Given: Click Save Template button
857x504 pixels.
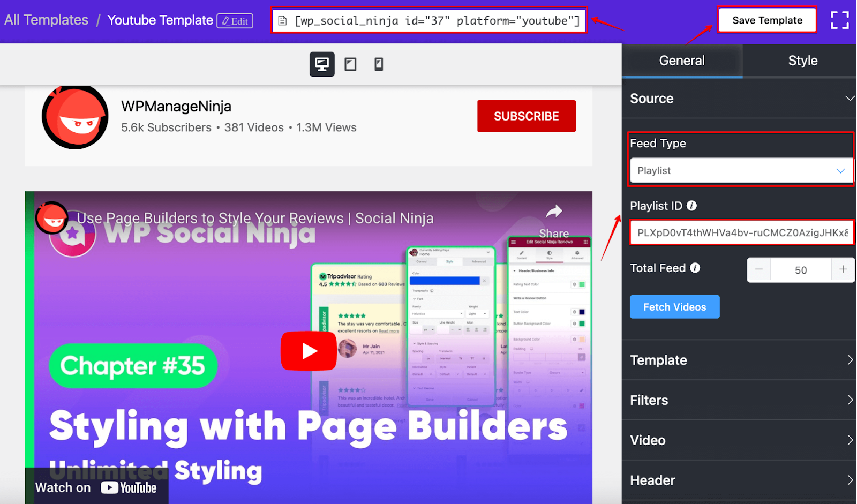Looking at the screenshot, I should [767, 20].
